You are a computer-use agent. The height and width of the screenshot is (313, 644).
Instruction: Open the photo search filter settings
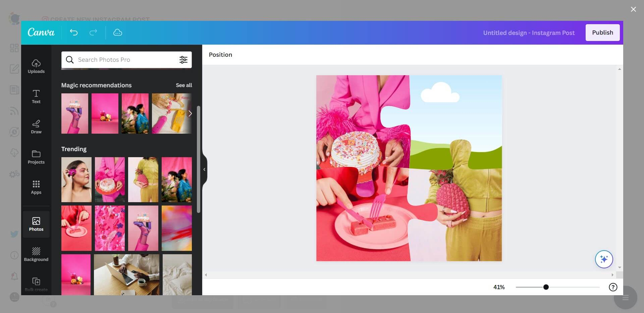(x=183, y=59)
